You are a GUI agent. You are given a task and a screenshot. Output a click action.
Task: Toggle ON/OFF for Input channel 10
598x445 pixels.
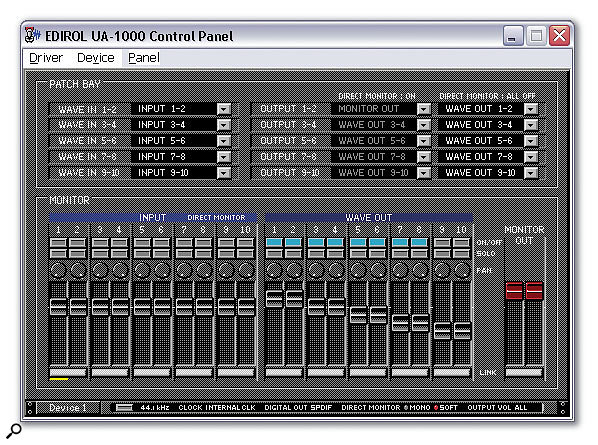[245, 243]
